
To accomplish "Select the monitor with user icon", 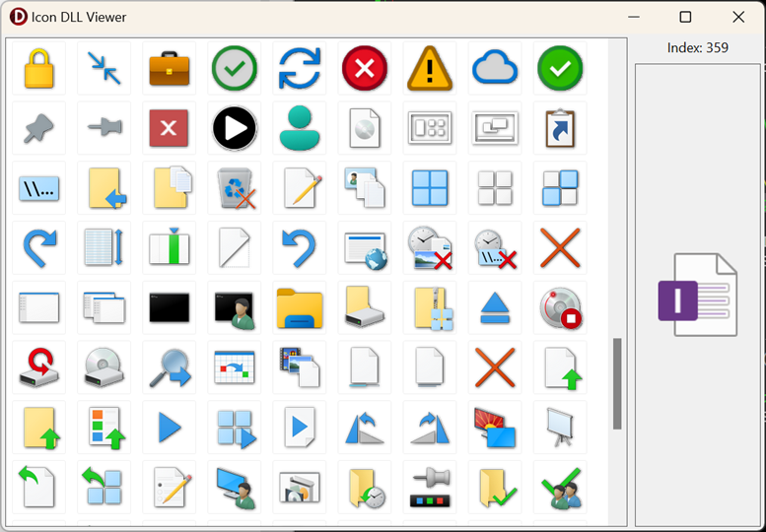I will (x=237, y=488).
